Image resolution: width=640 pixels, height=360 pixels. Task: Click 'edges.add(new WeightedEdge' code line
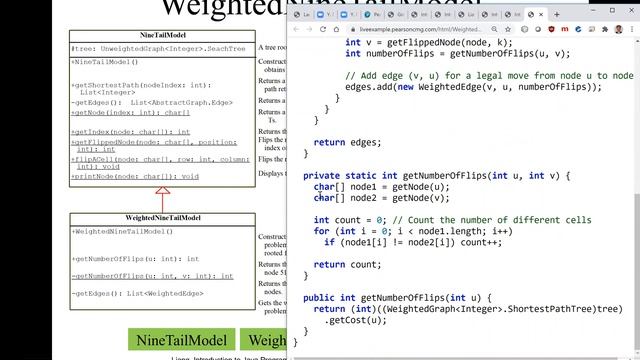pyautogui.click(x=473, y=87)
